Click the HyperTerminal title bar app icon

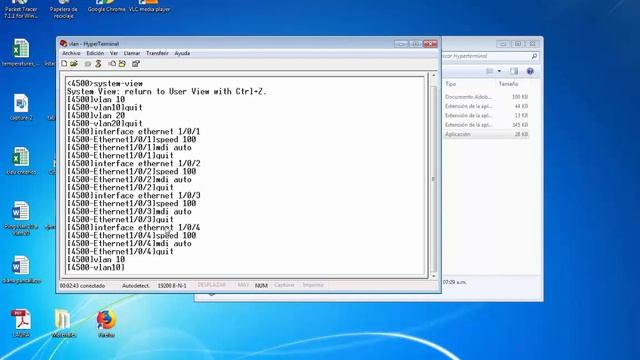63,43
